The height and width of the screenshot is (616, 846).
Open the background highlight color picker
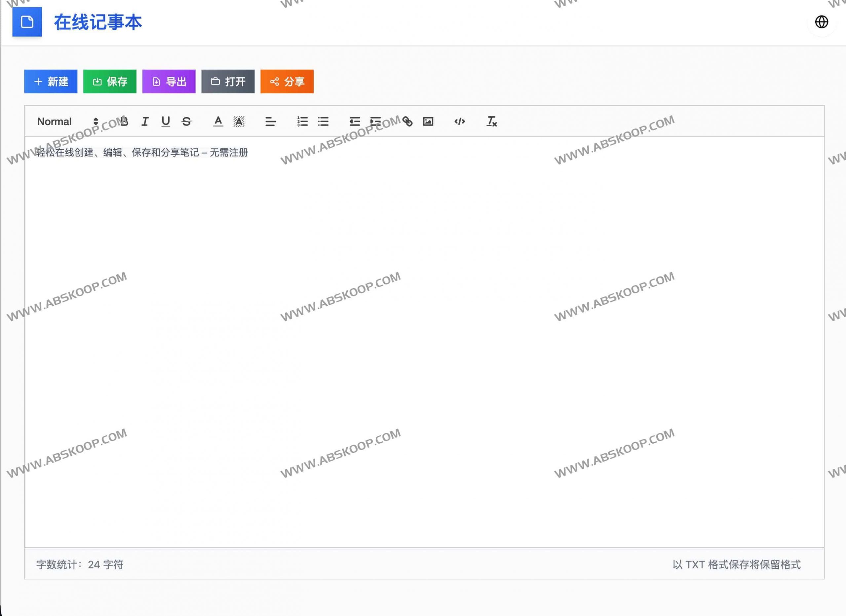click(239, 121)
